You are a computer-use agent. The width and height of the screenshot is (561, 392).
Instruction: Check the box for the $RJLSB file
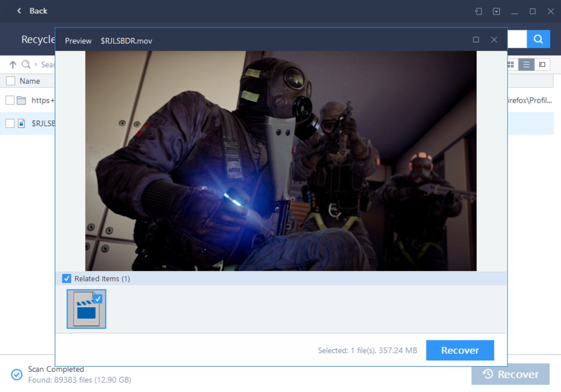pyautogui.click(x=10, y=123)
